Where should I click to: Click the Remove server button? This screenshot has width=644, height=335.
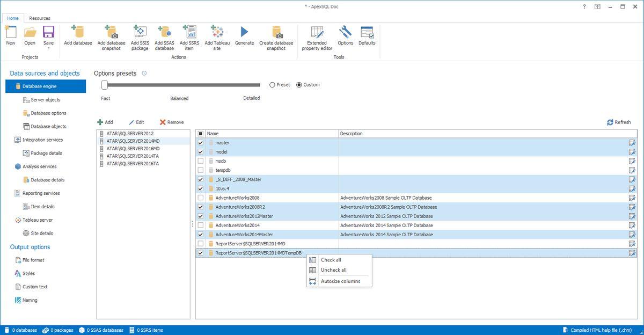tap(172, 122)
